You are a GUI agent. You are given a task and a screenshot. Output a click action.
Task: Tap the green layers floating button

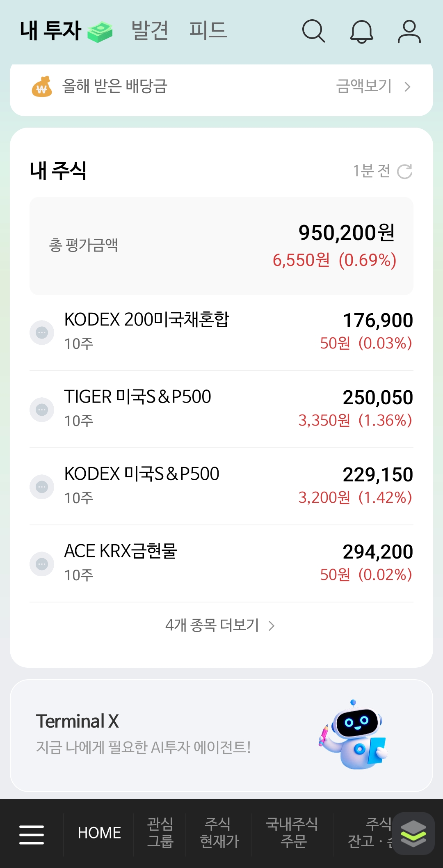tap(413, 834)
